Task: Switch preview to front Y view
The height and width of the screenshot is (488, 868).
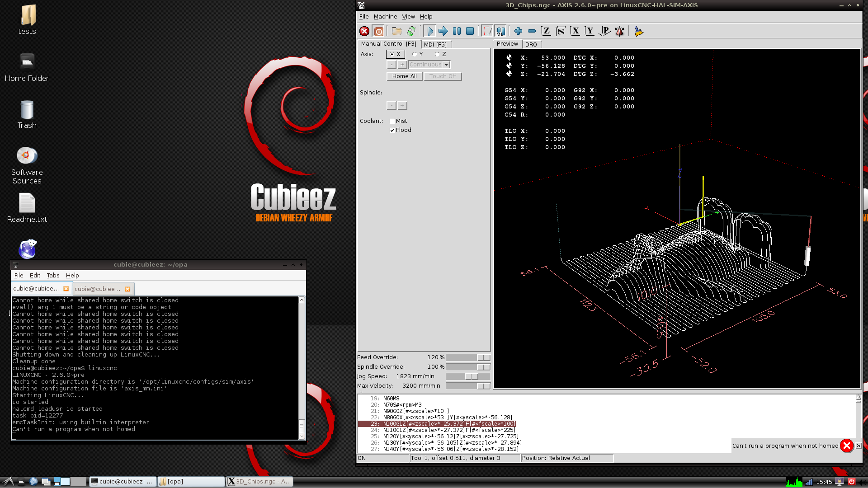Action: pos(590,31)
